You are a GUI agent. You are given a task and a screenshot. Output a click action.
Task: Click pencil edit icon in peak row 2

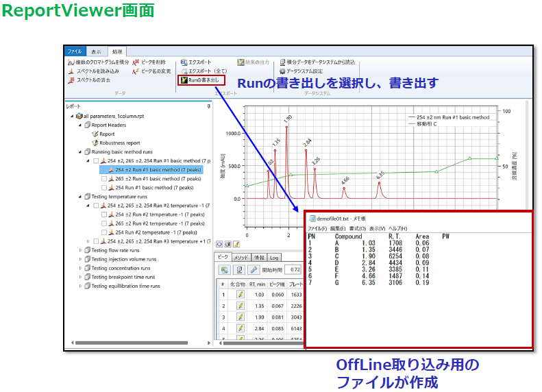point(241,306)
